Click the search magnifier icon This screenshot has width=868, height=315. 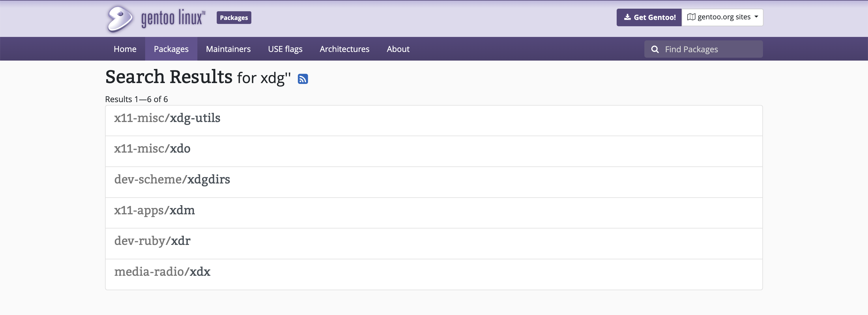(655, 49)
